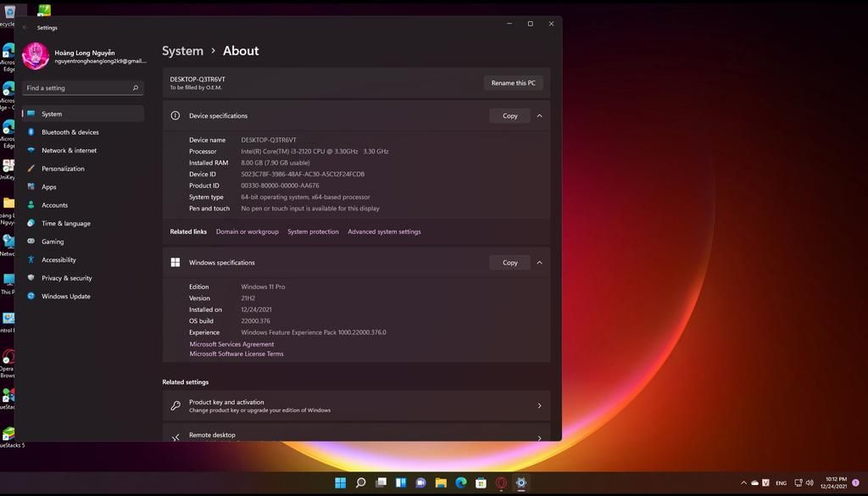Click ENG language indicator in tray
Screen dimensions: 868x496
click(x=781, y=482)
